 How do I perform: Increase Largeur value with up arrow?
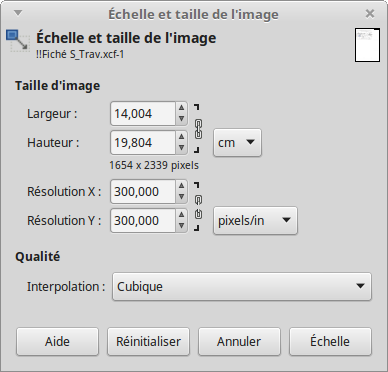(x=181, y=108)
